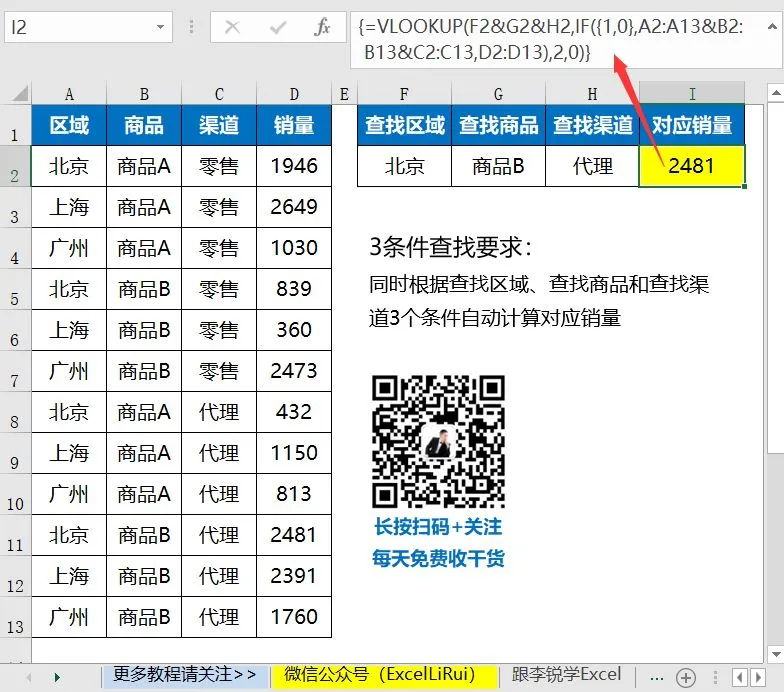
Task: Click the Enter checkmark icon in formula bar
Action: pyautogui.click(x=278, y=27)
